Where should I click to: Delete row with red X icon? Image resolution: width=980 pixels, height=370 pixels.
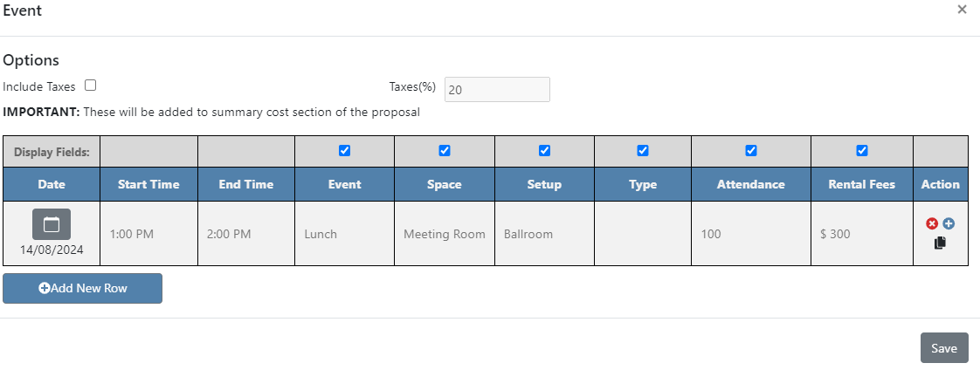[x=932, y=223]
